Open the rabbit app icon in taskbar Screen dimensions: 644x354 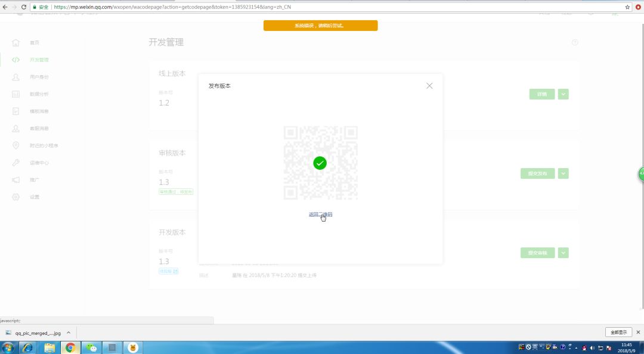click(133, 348)
